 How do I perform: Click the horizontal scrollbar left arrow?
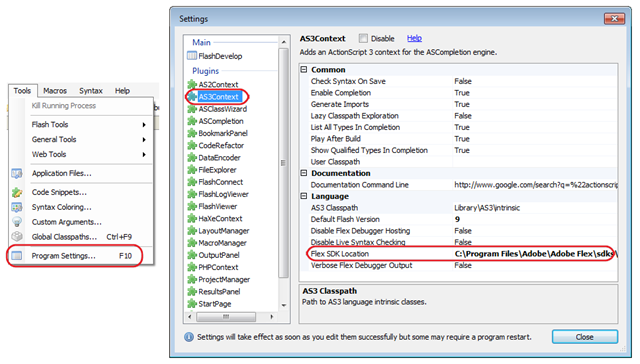pos(189,317)
